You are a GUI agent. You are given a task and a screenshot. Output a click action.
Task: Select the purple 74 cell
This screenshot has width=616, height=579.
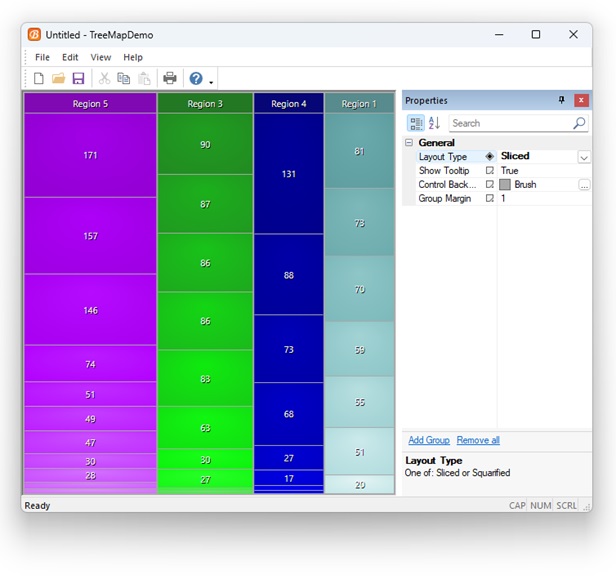(x=90, y=364)
